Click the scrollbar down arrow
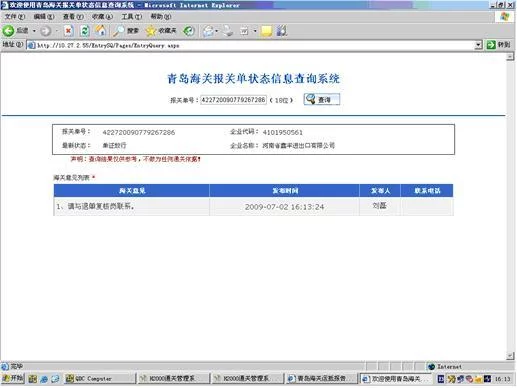This screenshot has width=517, height=388. click(x=510, y=356)
